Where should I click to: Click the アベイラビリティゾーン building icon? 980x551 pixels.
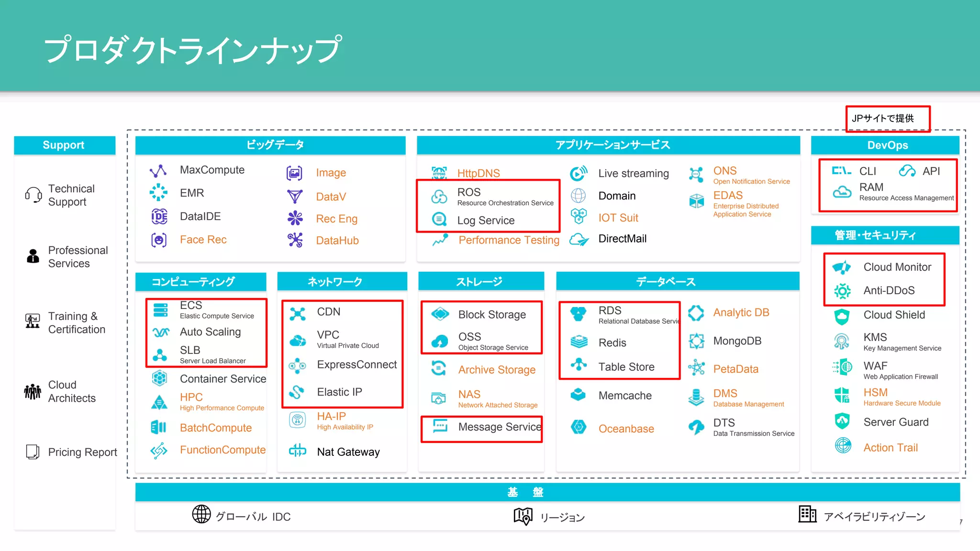(x=808, y=514)
